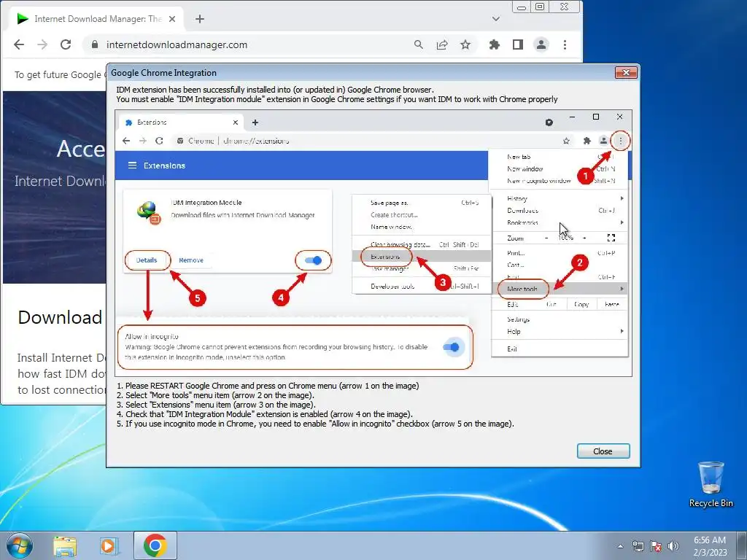
Task: Click the forward navigation arrow in Chrome
Action: (x=42, y=44)
